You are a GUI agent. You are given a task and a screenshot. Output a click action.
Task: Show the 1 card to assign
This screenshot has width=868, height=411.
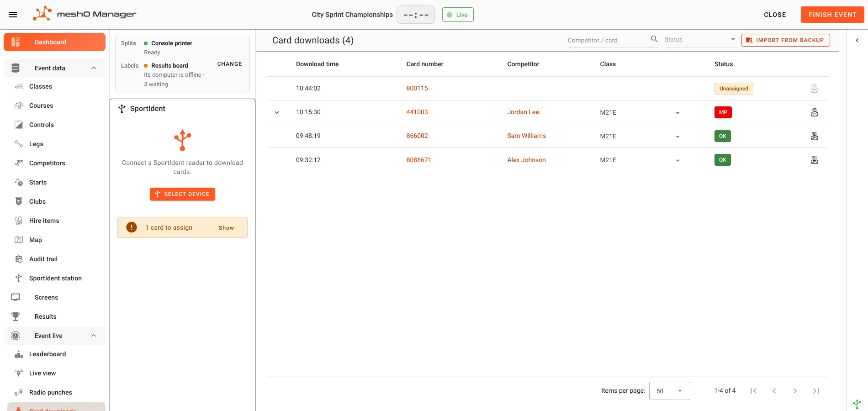pos(226,228)
